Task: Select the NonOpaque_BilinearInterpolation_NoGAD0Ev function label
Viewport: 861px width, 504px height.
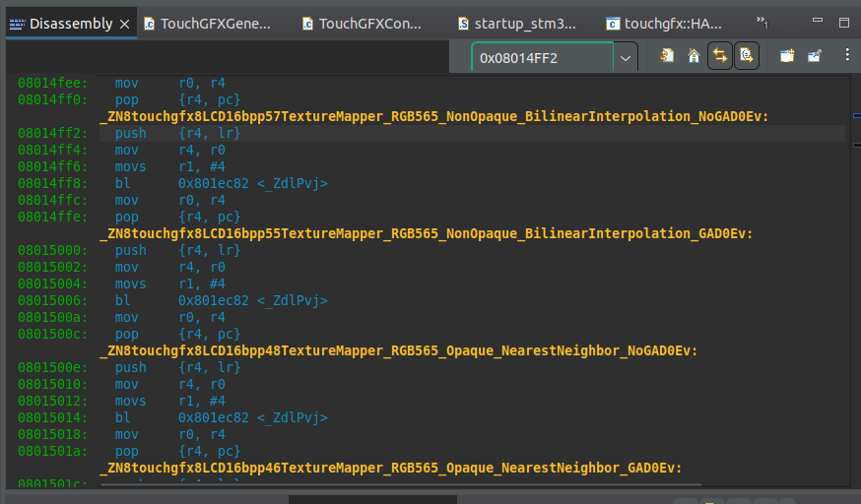Action: click(433, 116)
